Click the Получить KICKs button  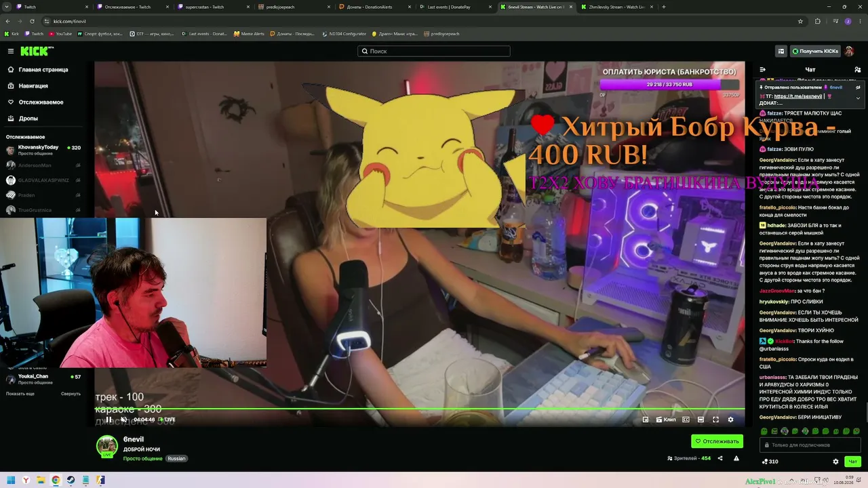[x=814, y=51]
